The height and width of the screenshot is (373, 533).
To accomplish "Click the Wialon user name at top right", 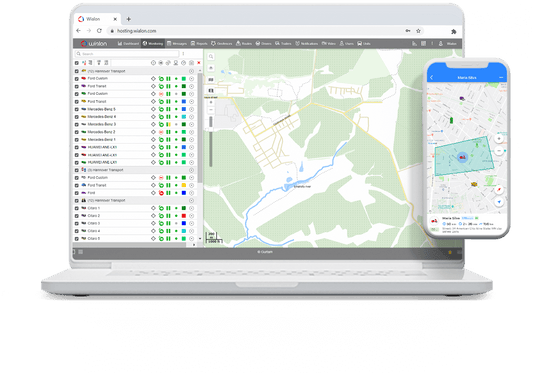I will [451, 44].
